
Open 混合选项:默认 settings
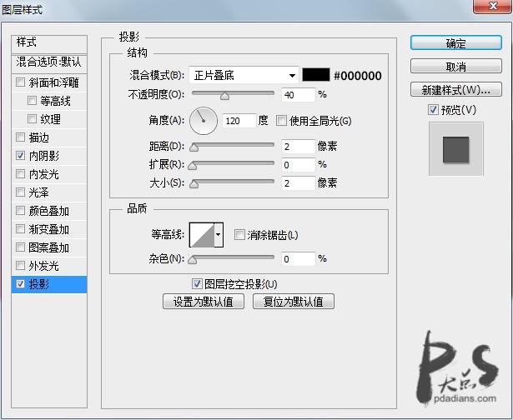click(x=49, y=63)
